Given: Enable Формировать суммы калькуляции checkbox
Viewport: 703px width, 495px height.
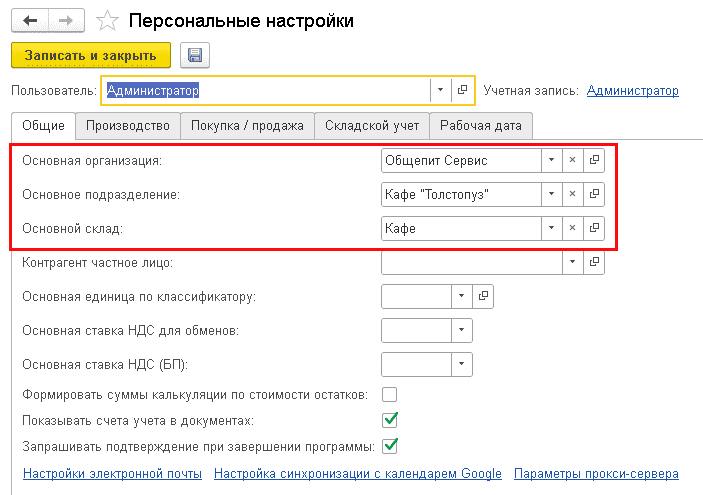Looking at the screenshot, I should [390, 394].
